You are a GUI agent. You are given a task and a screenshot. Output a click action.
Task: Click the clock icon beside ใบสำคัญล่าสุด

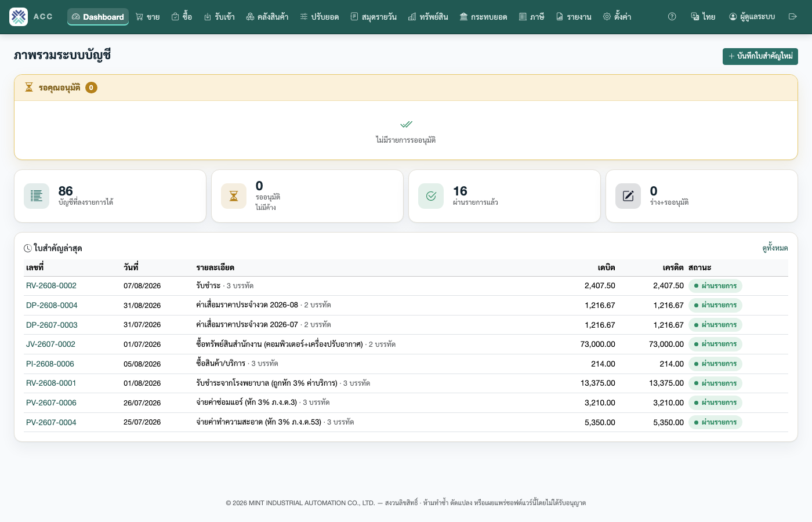28,248
